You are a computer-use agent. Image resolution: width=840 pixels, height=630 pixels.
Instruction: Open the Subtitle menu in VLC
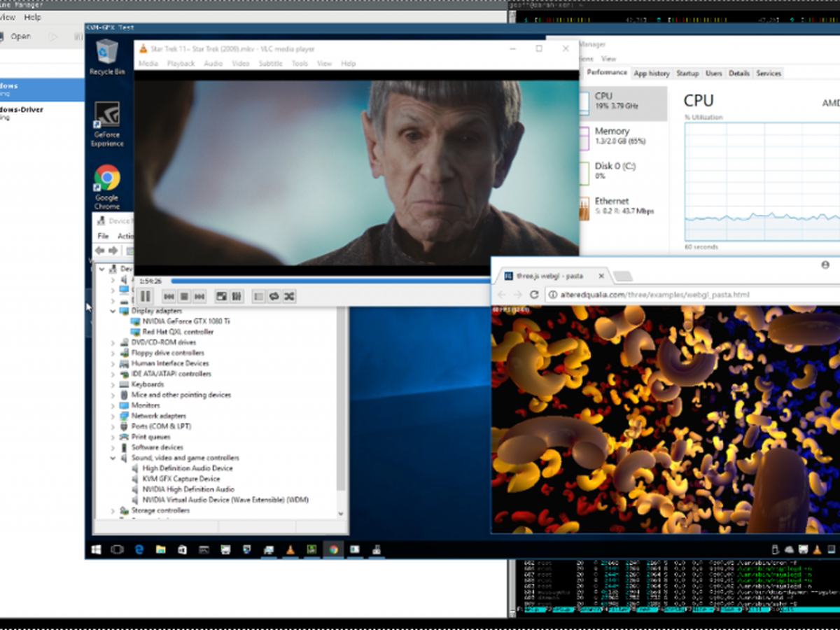click(270, 64)
